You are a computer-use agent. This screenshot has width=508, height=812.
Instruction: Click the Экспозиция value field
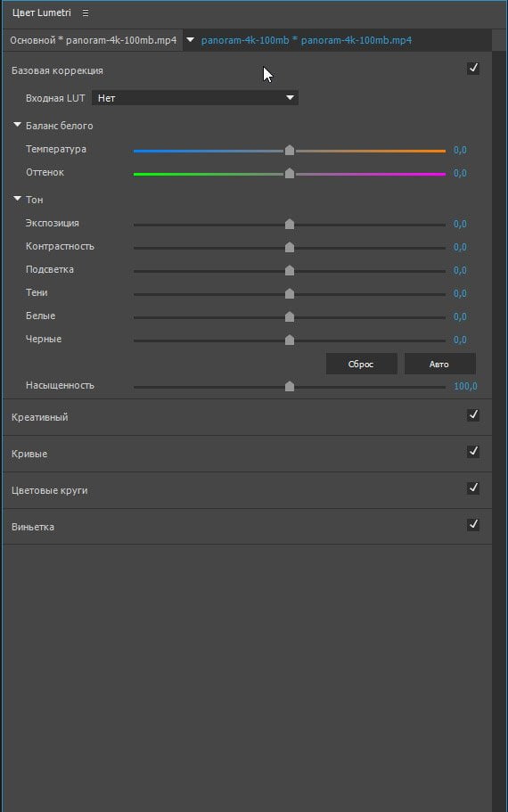pos(460,224)
